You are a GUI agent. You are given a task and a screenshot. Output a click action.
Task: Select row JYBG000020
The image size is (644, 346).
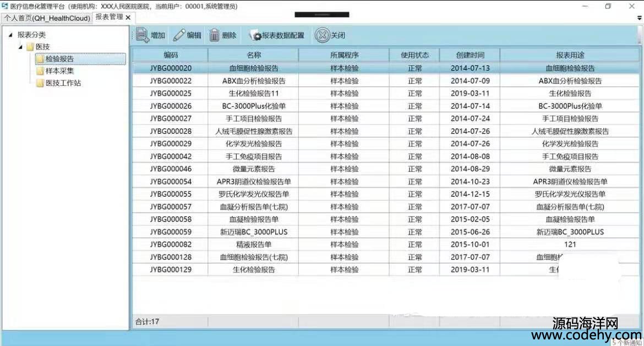(x=386, y=68)
